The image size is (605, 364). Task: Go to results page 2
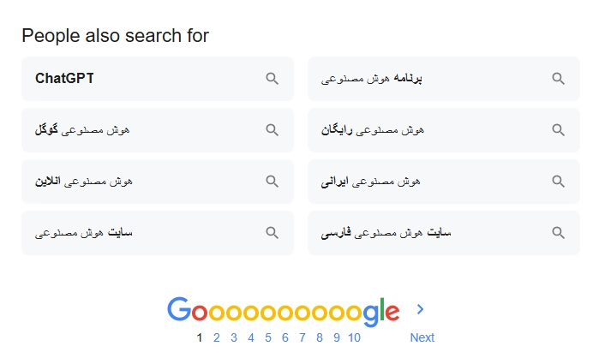tap(217, 337)
